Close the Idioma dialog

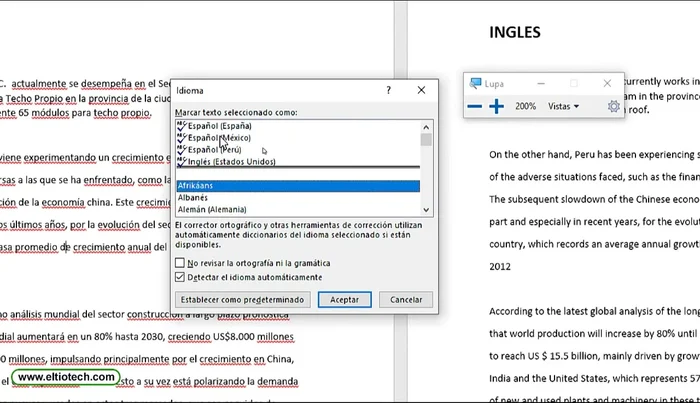pyautogui.click(x=422, y=90)
